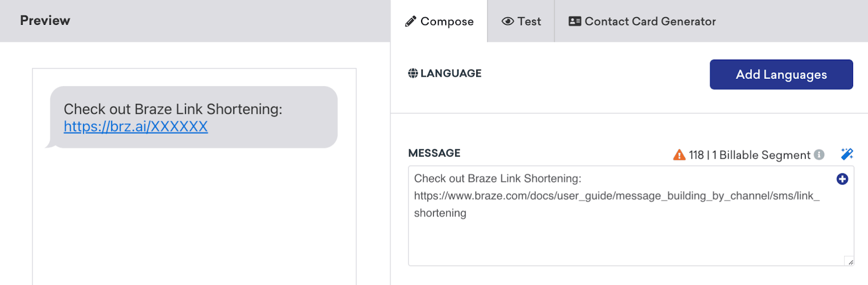868x285 pixels.
Task: Click the contact card icon in the tab bar
Action: tap(575, 22)
